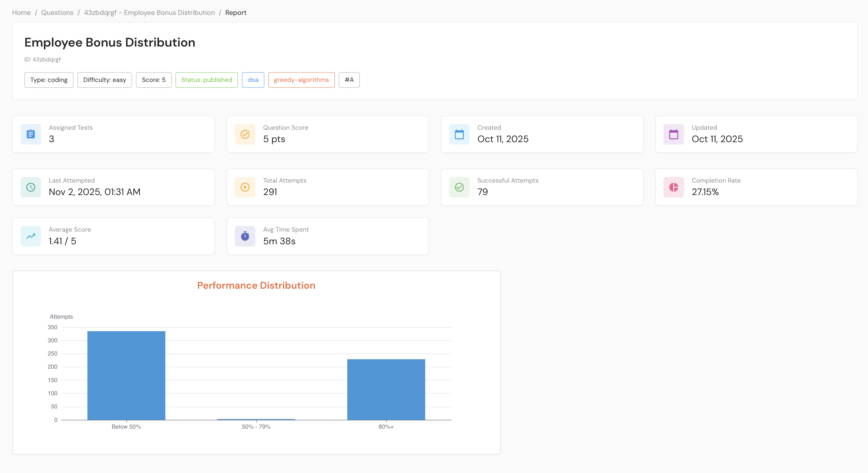Go to Home breadcrumb link
This screenshot has width=868, height=473.
pyautogui.click(x=21, y=12)
